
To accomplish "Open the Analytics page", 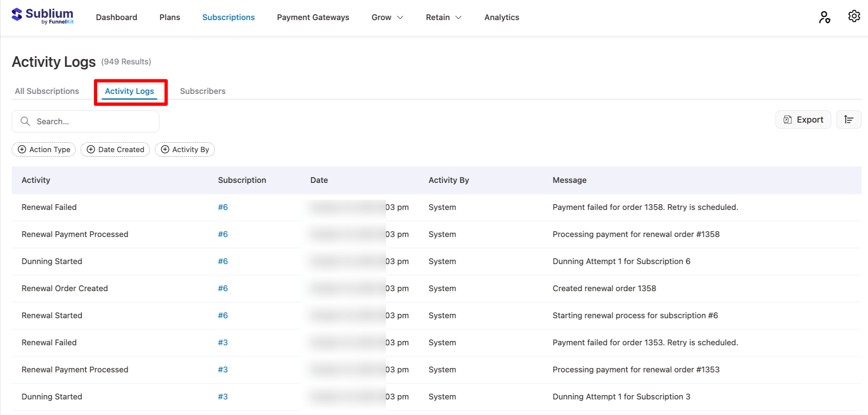I will coord(501,17).
